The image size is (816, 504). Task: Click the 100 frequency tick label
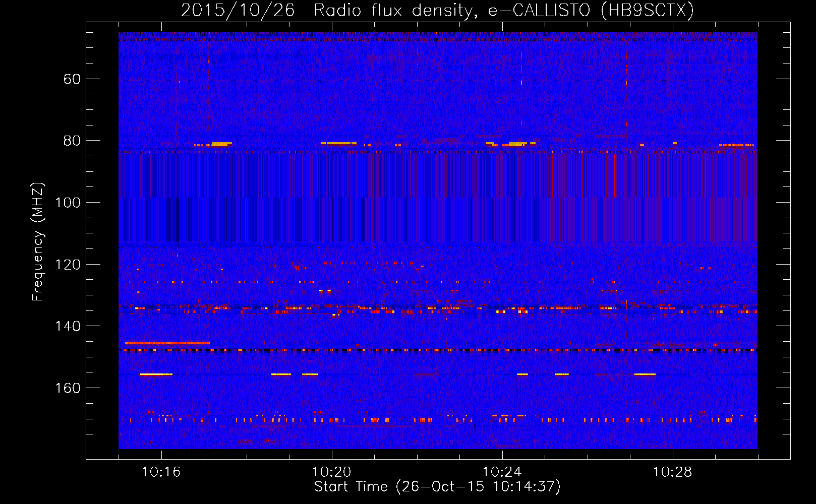point(68,203)
